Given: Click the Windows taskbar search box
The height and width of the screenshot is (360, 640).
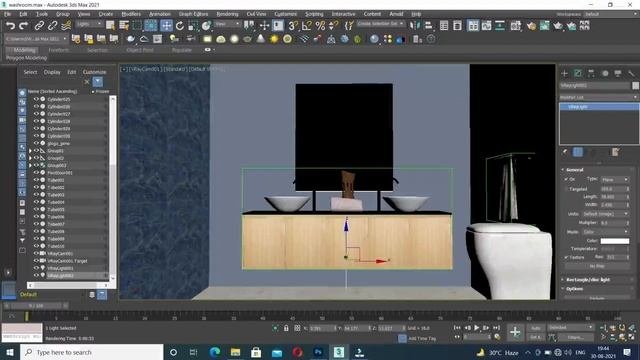Looking at the screenshot, I should coord(92,352).
